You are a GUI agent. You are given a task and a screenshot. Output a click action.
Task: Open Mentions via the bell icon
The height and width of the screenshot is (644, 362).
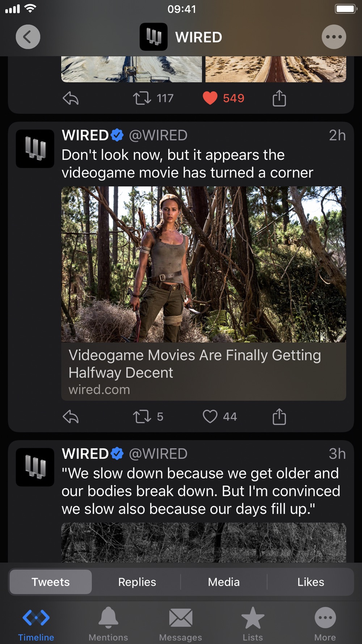coord(108,624)
